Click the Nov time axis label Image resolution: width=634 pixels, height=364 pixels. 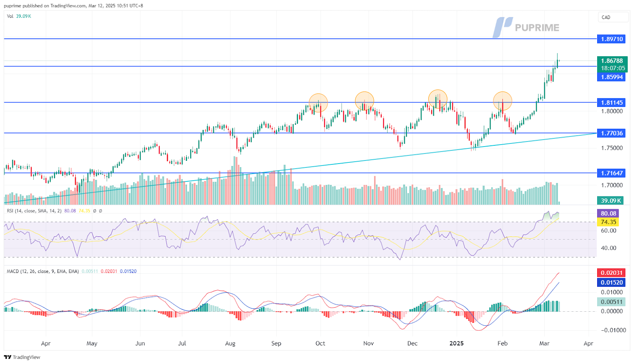[369, 343]
